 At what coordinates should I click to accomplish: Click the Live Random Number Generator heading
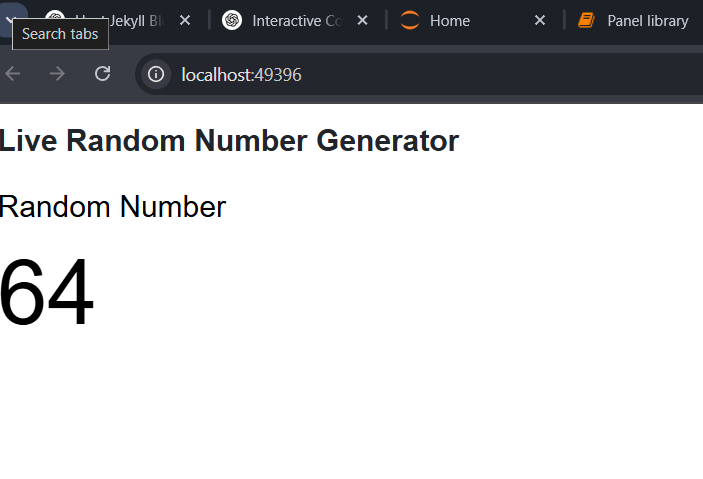point(229,141)
